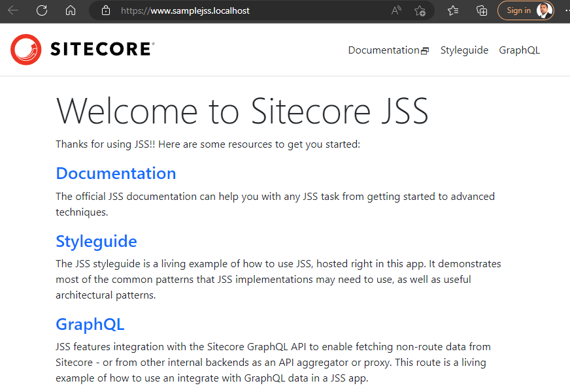Reload the page with refresh icon
Screen dimensions: 570x392
[42, 10]
